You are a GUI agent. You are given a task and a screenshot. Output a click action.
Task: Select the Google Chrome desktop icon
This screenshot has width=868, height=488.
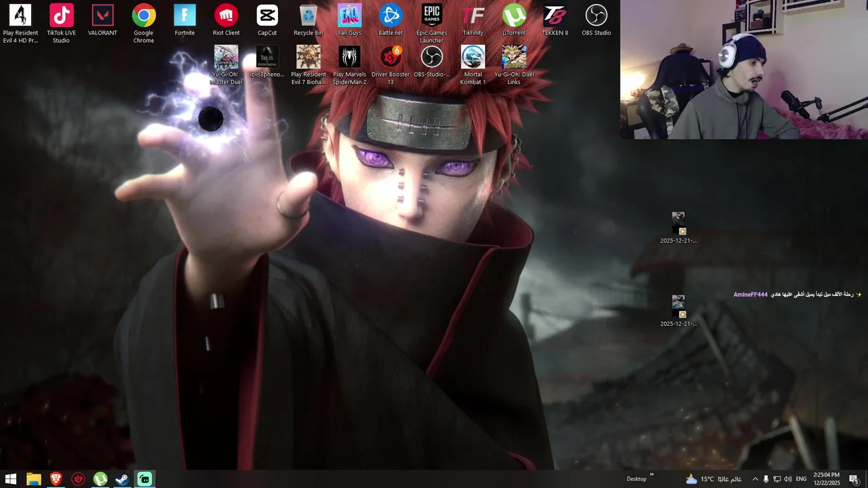pyautogui.click(x=144, y=24)
